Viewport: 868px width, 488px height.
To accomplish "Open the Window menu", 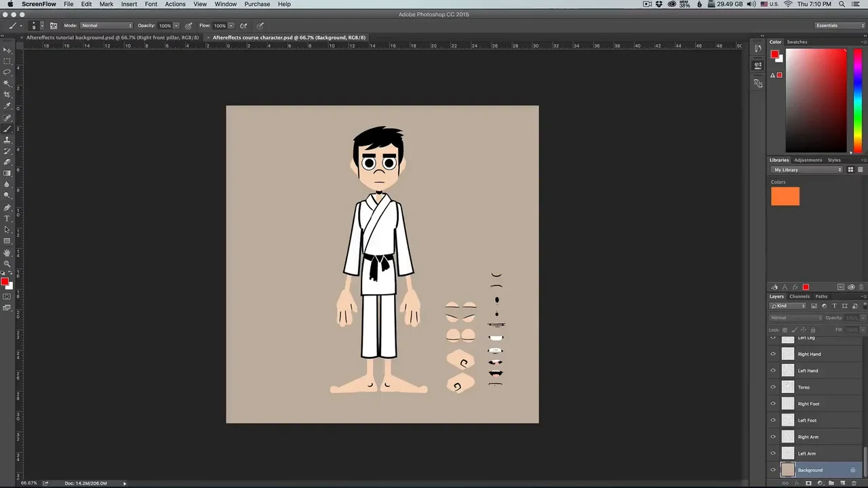I will [225, 4].
